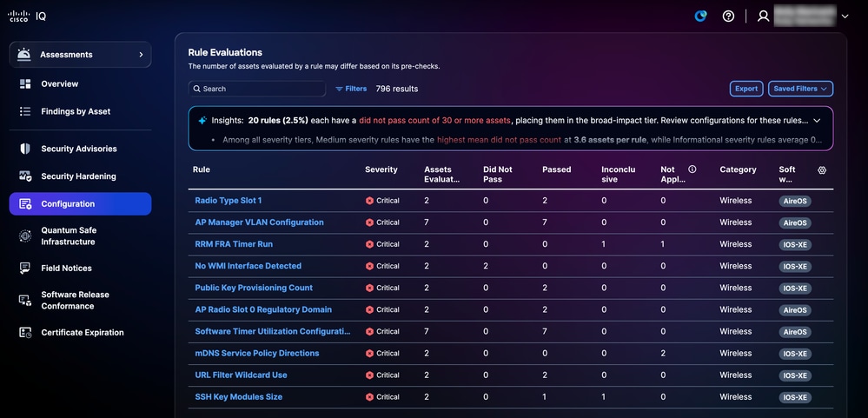Open Quantum Safe Infrastructure
Viewport: 868px width, 418px height.
[x=70, y=236]
